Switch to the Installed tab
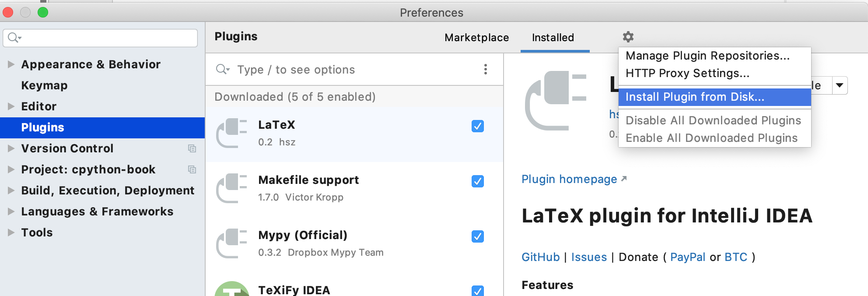The image size is (868, 296). pyautogui.click(x=553, y=38)
